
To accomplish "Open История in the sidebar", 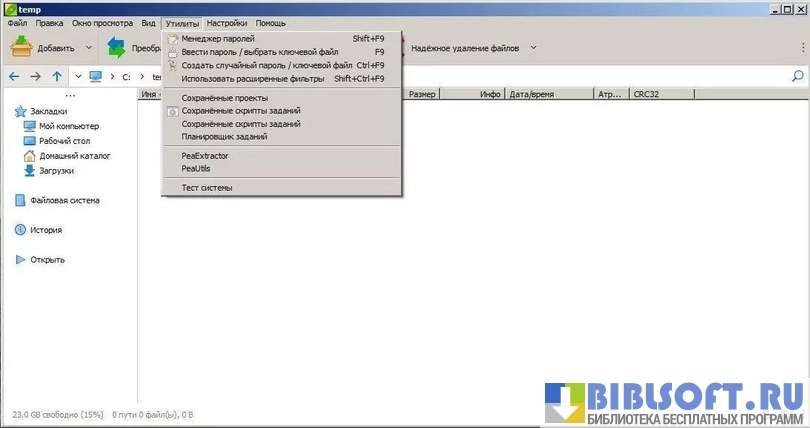I will [46, 230].
